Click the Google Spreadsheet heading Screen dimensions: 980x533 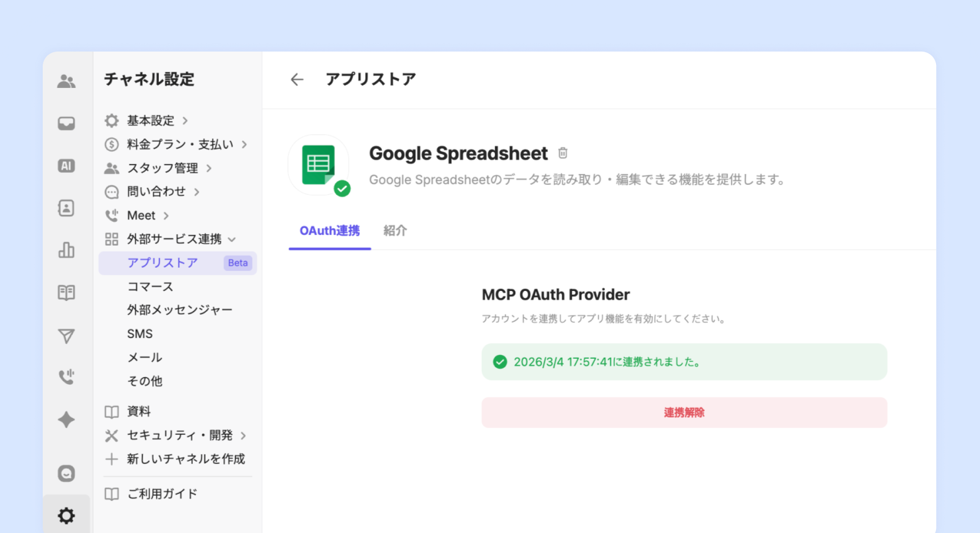click(459, 153)
